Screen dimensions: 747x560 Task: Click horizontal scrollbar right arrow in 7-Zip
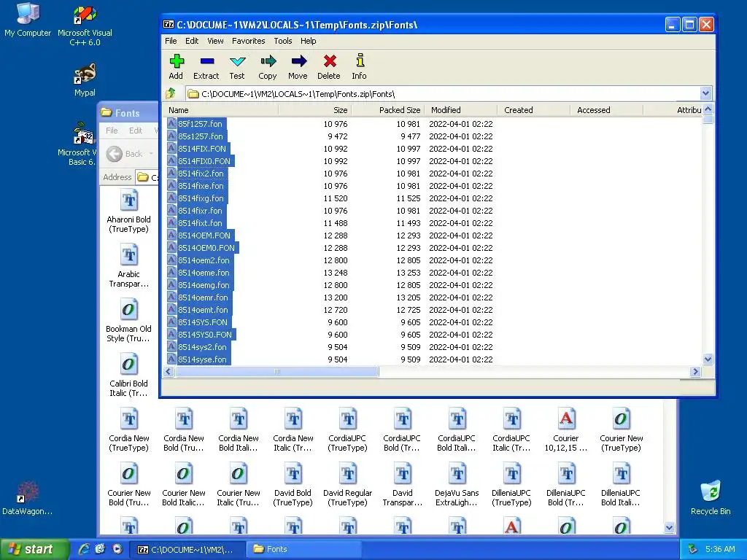[x=695, y=371]
